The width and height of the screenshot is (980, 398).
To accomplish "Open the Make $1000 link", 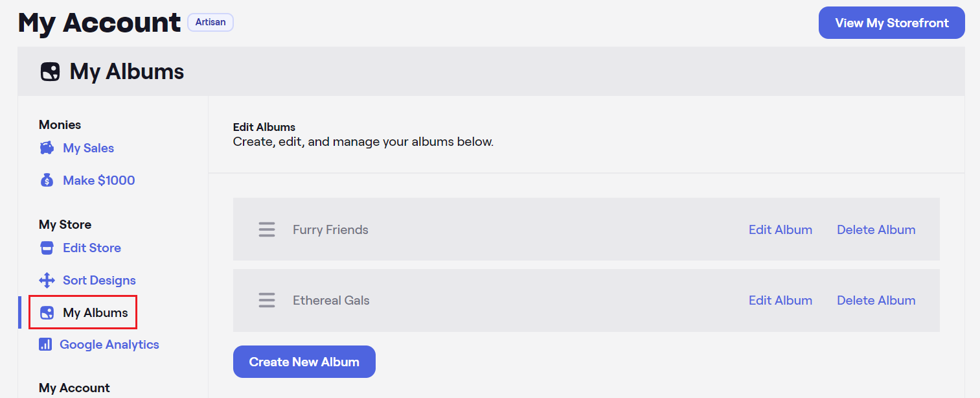I will click(x=99, y=181).
